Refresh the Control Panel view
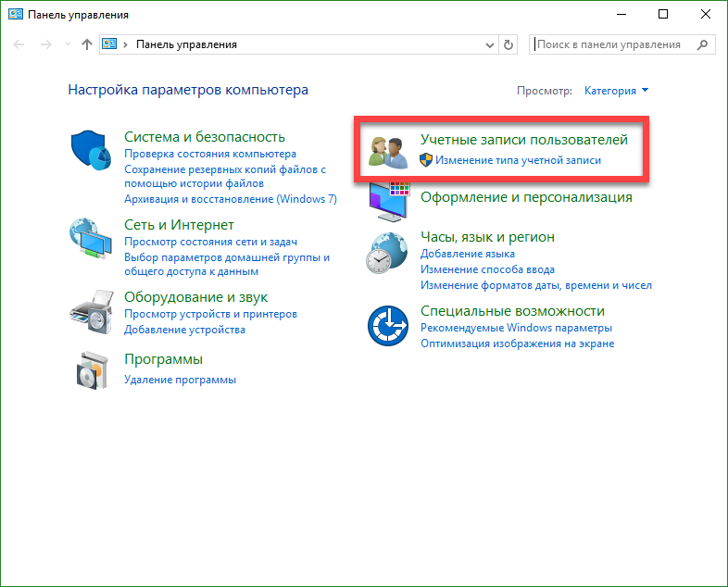Screen dimensions: 728x587 (x=508, y=44)
